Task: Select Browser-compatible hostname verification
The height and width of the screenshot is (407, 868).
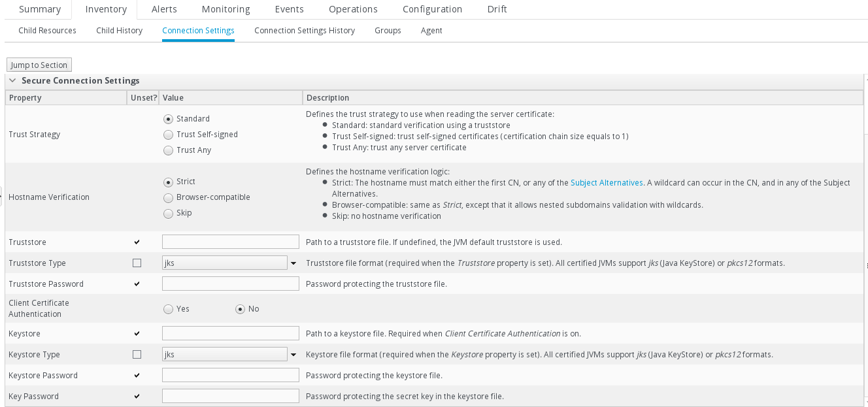Action: coord(169,197)
